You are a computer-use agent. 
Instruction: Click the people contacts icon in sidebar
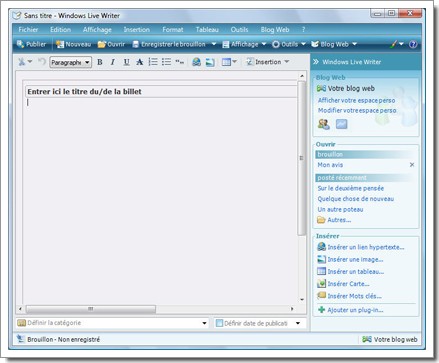(324, 124)
